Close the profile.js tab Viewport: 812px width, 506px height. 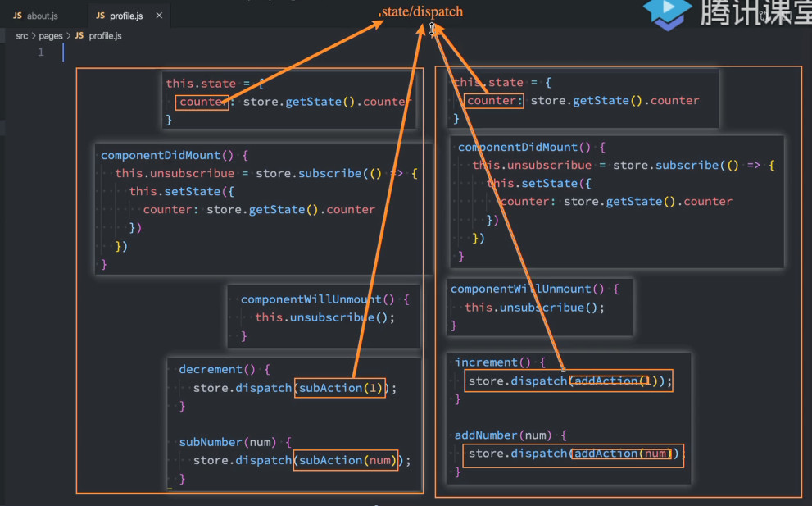pyautogui.click(x=159, y=16)
